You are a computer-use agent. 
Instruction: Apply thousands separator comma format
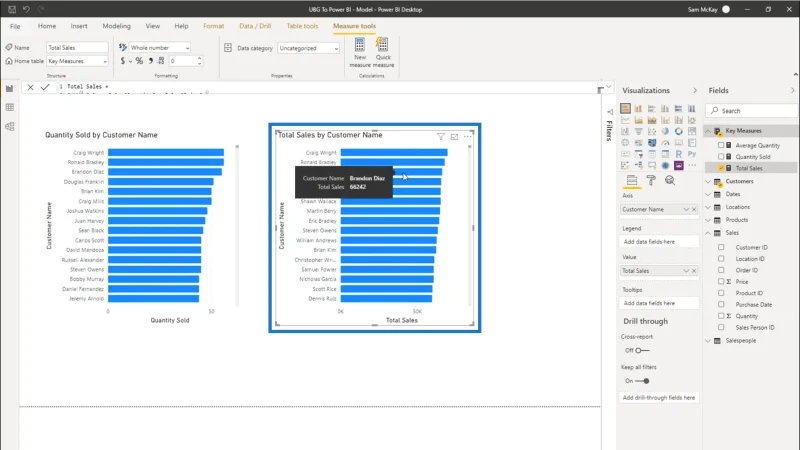tap(151, 61)
